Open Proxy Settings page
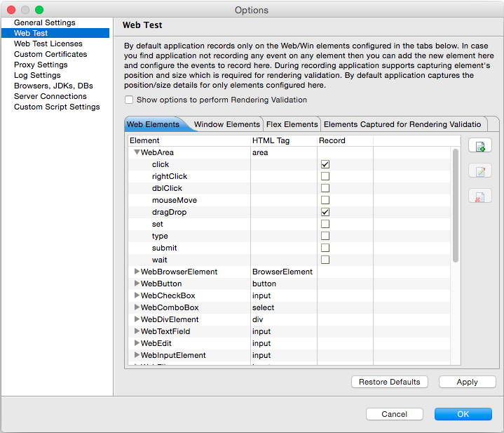 (x=41, y=65)
